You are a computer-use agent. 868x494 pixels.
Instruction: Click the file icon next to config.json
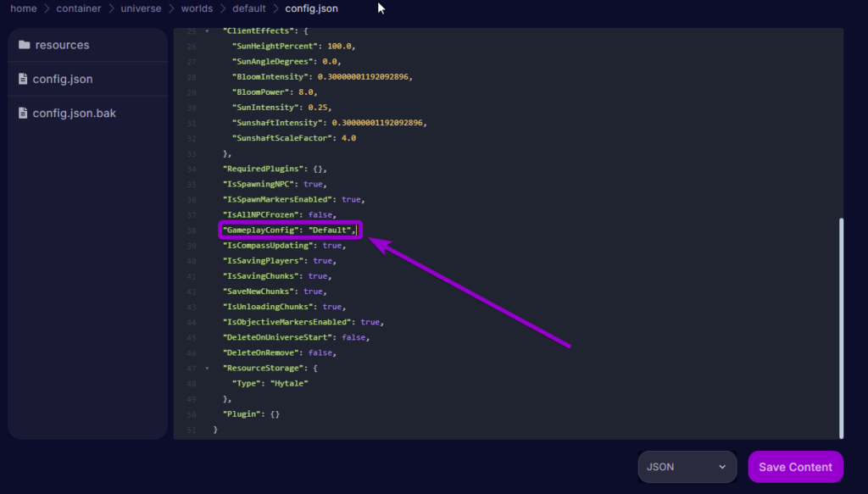click(x=24, y=79)
